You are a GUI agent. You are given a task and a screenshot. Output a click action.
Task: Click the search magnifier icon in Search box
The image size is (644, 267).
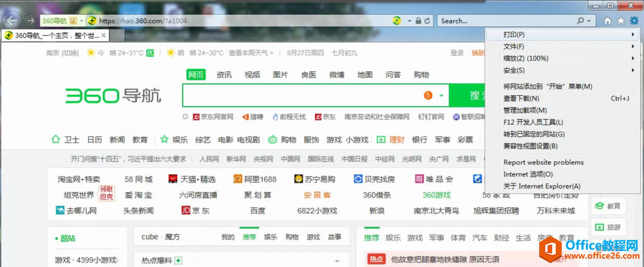coord(581,21)
